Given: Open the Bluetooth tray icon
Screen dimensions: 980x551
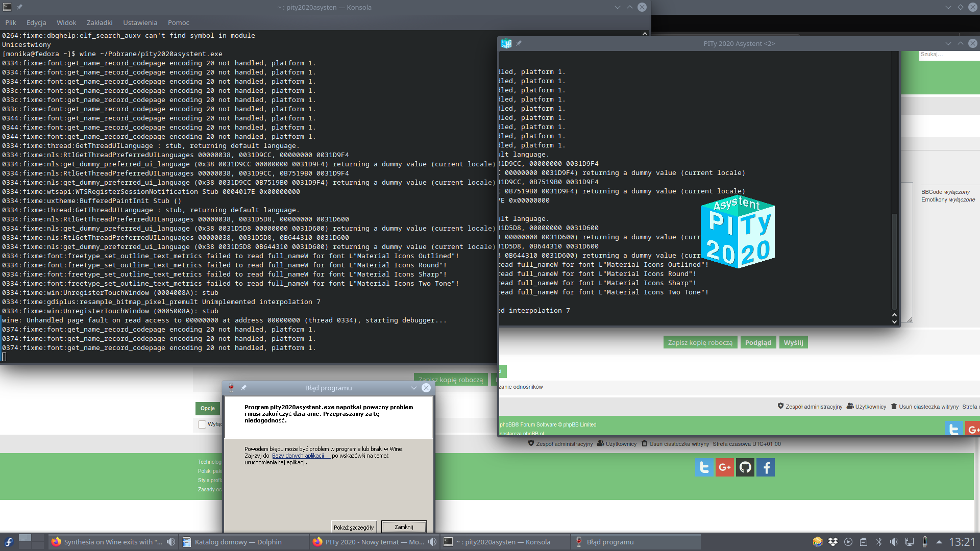Looking at the screenshot, I should point(879,542).
